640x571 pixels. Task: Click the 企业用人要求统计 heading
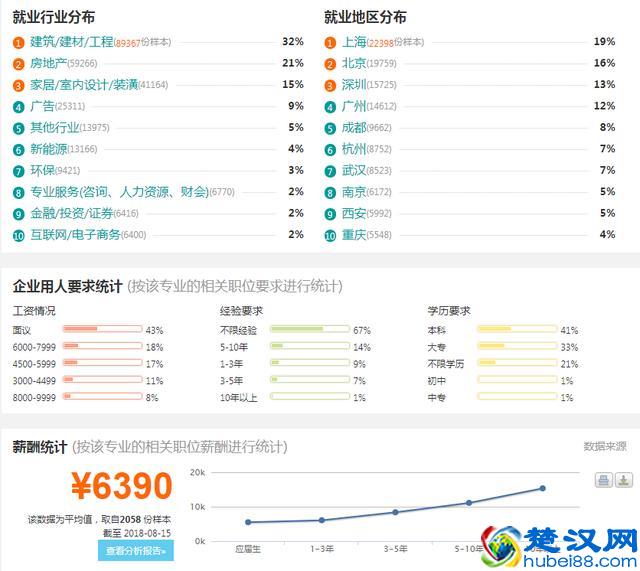coord(67,286)
